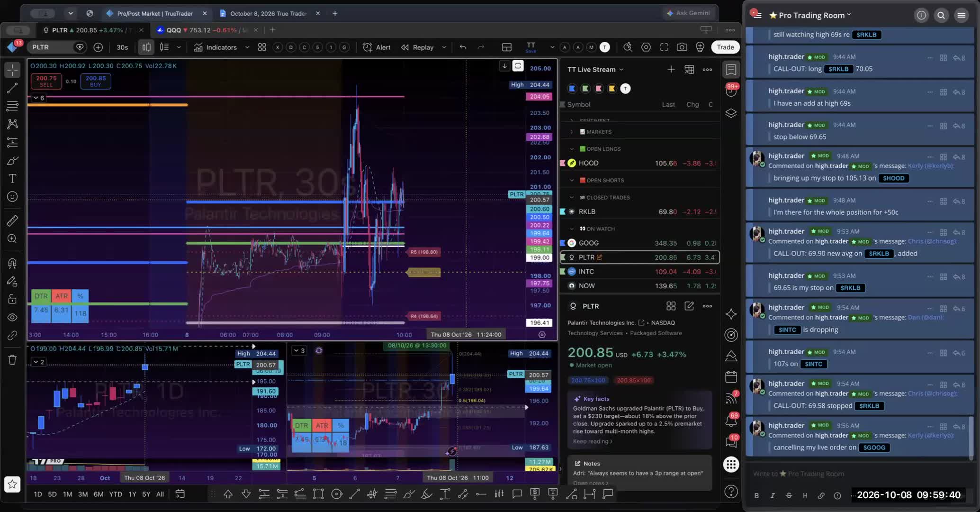Expand the Replay options dropdown arrow
Image resolution: width=980 pixels, height=512 pixels.
click(444, 47)
